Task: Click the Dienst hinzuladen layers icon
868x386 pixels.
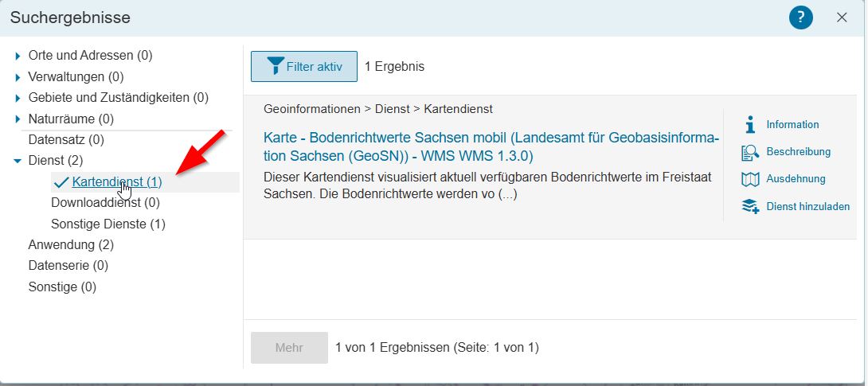Action: click(x=750, y=207)
